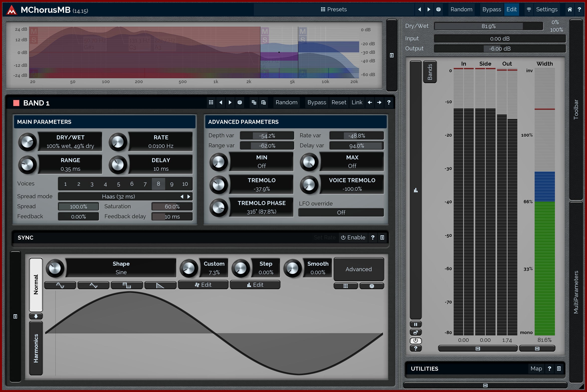Select the sine wave shape preset button
This screenshot has height=392, width=587.
(x=60, y=285)
